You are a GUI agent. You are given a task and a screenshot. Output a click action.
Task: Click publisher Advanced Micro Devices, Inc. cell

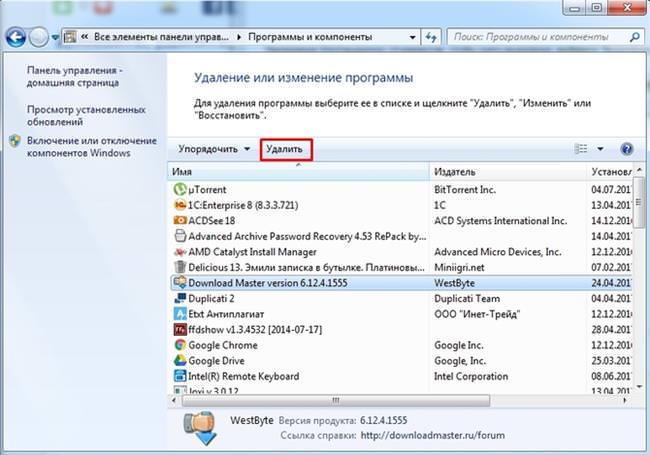[497, 252]
